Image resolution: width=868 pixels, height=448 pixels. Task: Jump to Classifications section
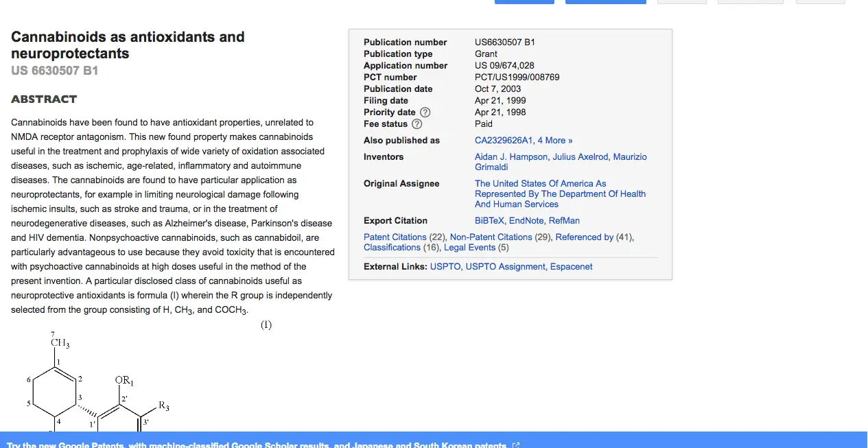tap(392, 248)
